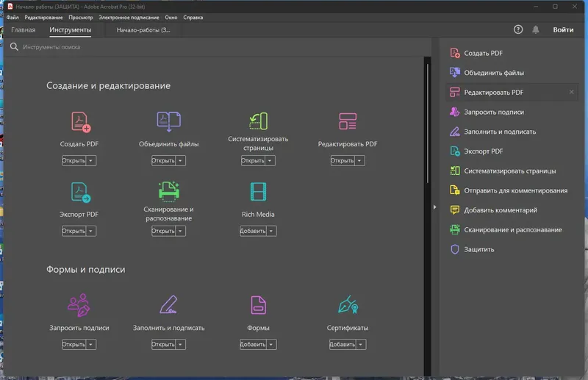Click Открыть under Создать PDF

pos(74,160)
